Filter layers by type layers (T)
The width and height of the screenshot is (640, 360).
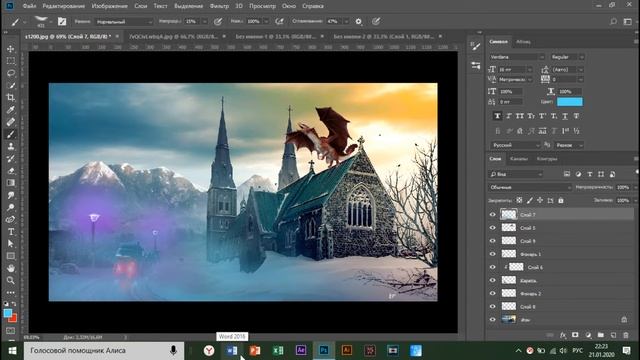click(x=589, y=174)
